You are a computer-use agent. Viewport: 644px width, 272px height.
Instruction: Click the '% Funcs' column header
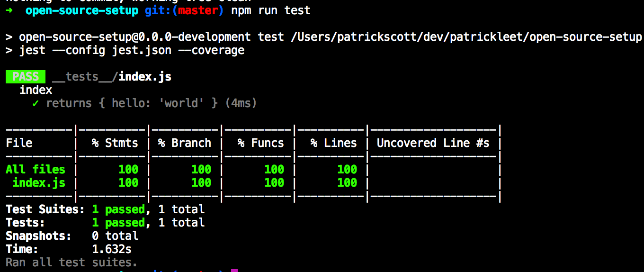pyautogui.click(x=261, y=143)
